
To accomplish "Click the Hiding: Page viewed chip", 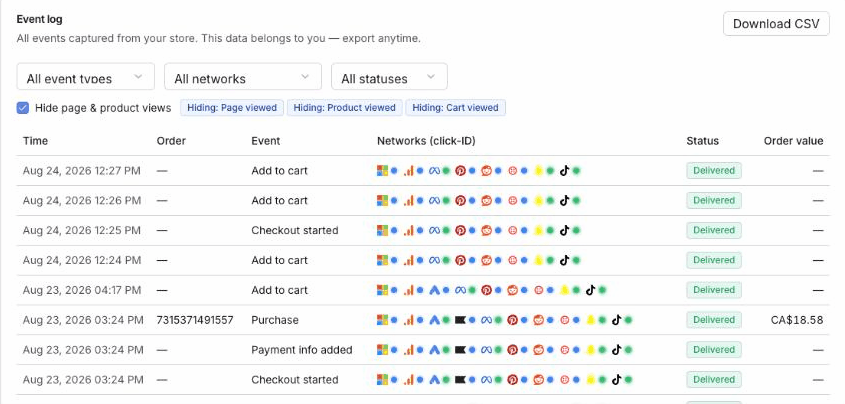I will (x=232, y=108).
